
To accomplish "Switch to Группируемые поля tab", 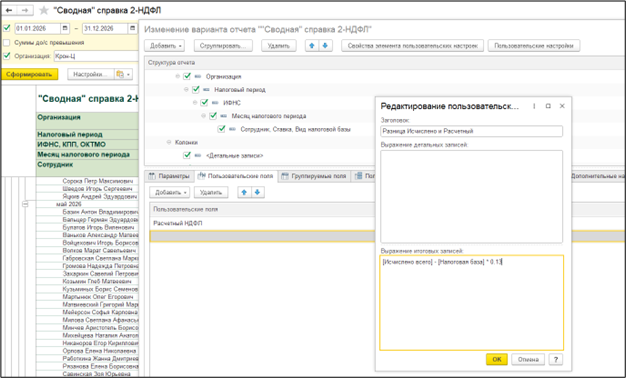I will (314, 176).
